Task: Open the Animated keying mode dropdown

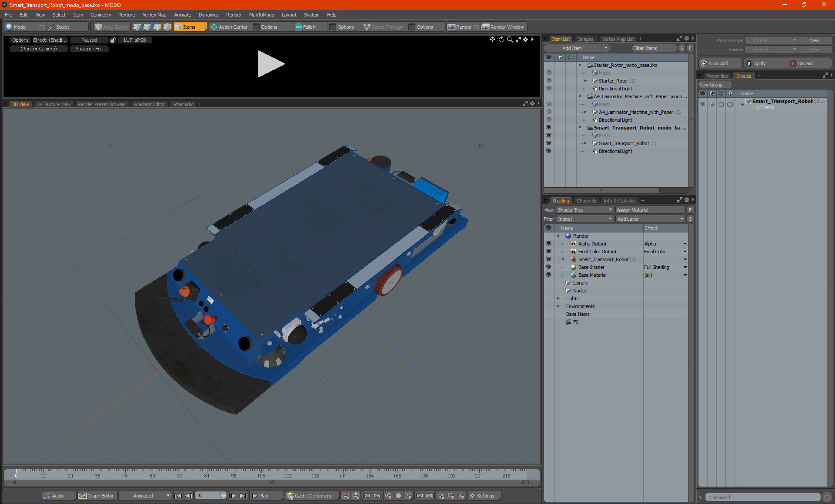Action: pyautogui.click(x=145, y=496)
